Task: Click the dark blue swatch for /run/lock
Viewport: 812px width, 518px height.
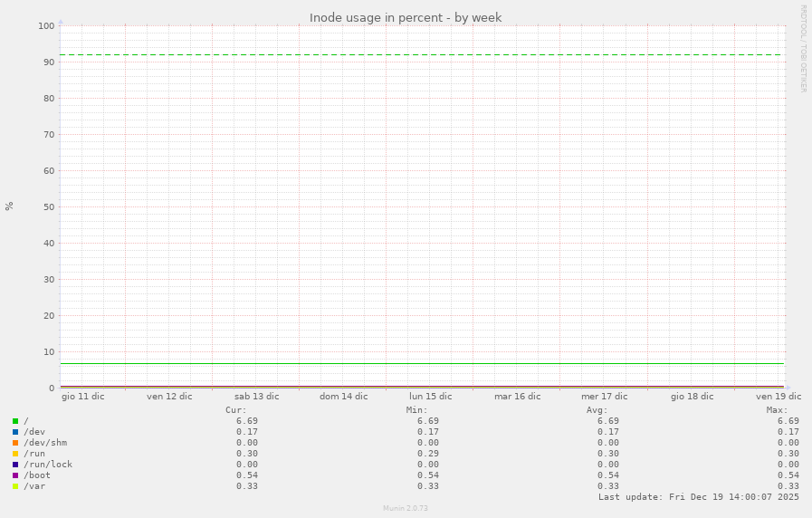Action: [x=15, y=465]
